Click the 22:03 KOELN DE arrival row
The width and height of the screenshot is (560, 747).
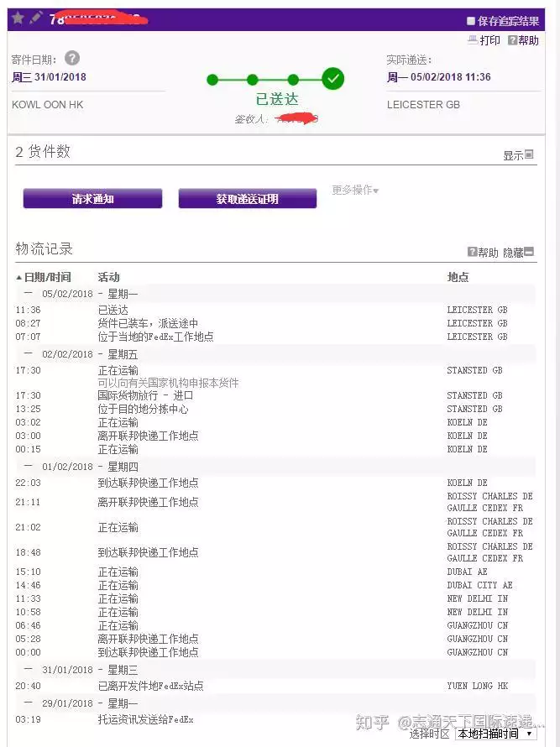tap(275, 483)
